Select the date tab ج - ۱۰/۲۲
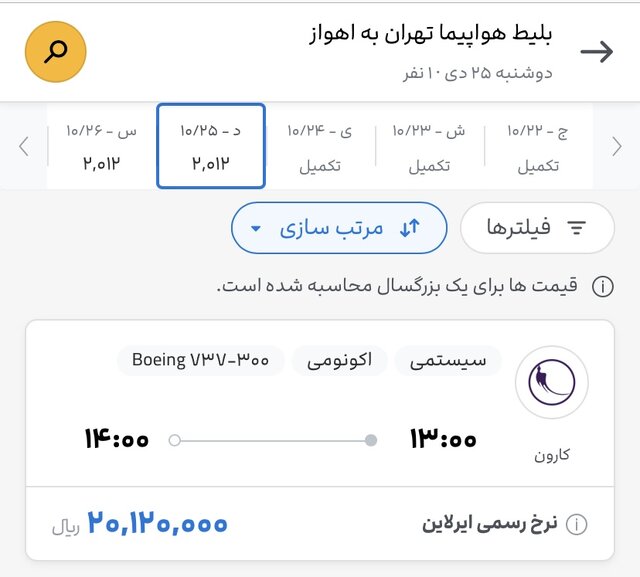The width and height of the screenshot is (640, 577). [538, 146]
